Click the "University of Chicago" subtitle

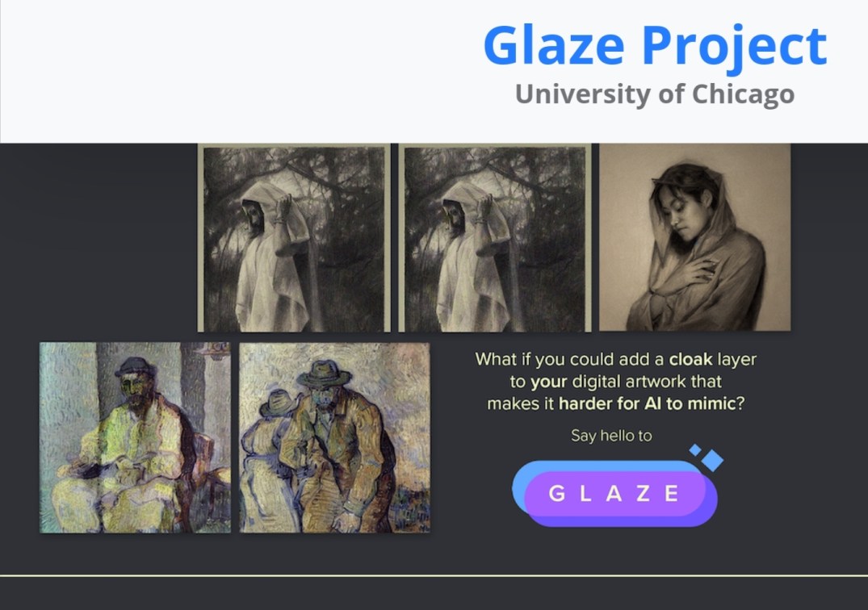click(x=654, y=94)
